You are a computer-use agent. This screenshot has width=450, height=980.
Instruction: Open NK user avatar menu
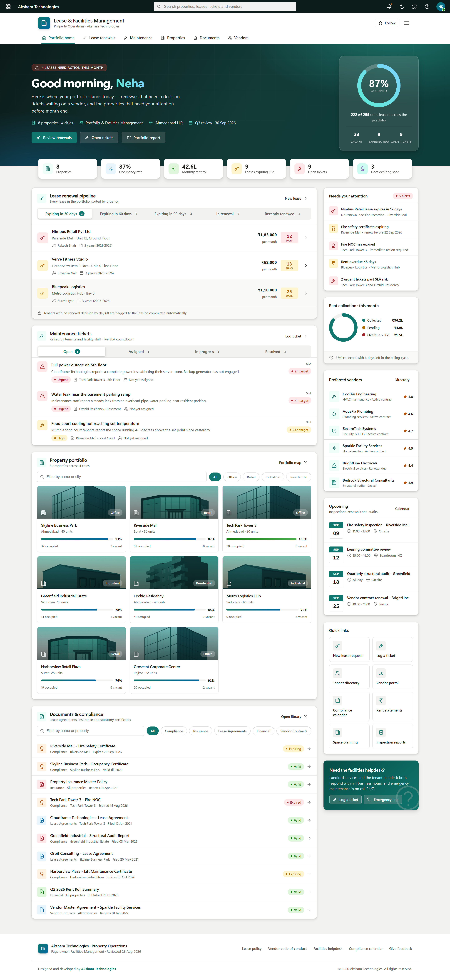coord(440,6)
